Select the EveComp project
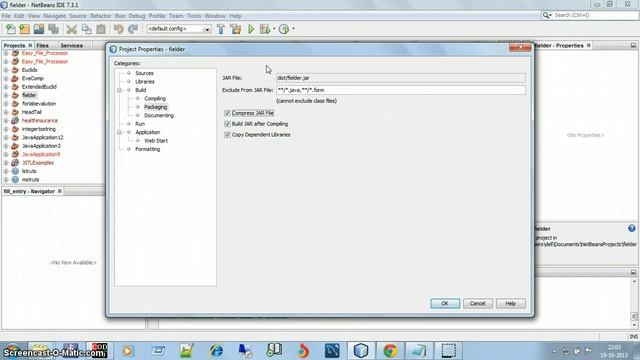The height and width of the screenshot is (360, 640). coord(33,78)
